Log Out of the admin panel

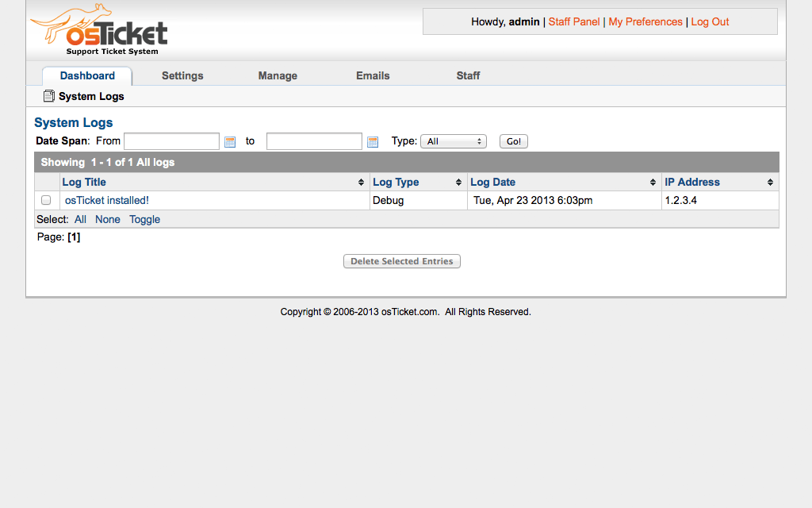(x=710, y=22)
